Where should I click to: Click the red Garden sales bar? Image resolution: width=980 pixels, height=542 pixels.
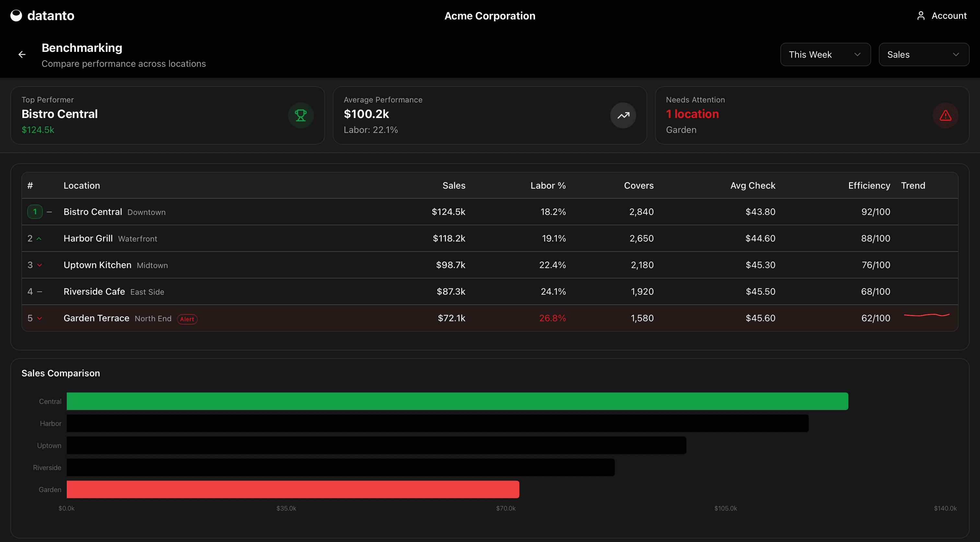click(x=293, y=489)
